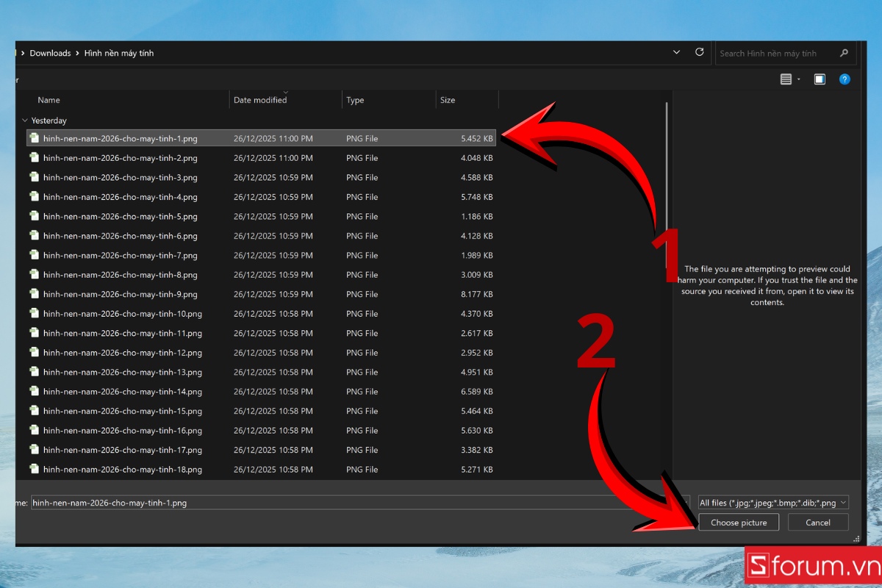This screenshot has height=588, width=882.
Task: Navigate to Downloads in the breadcrumb
Action: click(x=50, y=53)
